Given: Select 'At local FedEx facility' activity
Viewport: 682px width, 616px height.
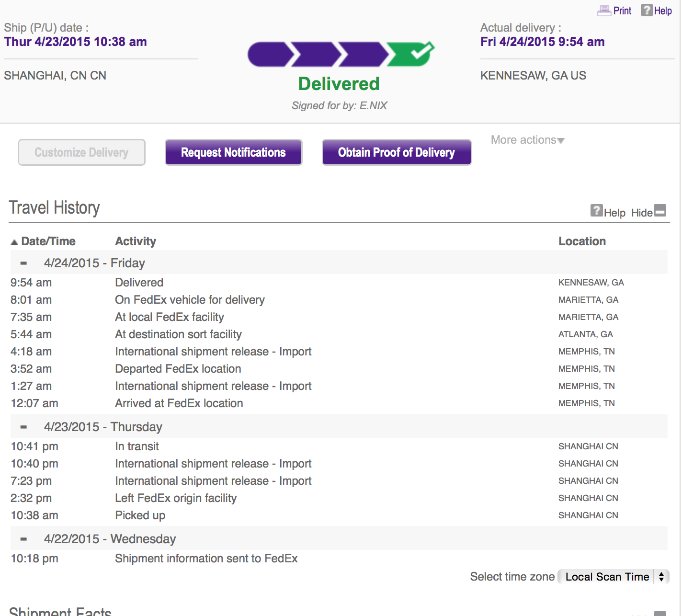Looking at the screenshot, I should [x=170, y=317].
